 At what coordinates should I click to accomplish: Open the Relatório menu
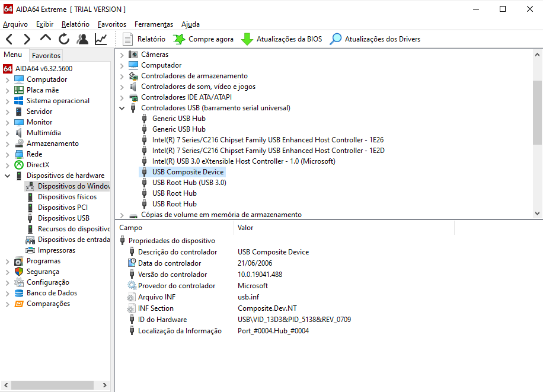click(x=75, y=24)
